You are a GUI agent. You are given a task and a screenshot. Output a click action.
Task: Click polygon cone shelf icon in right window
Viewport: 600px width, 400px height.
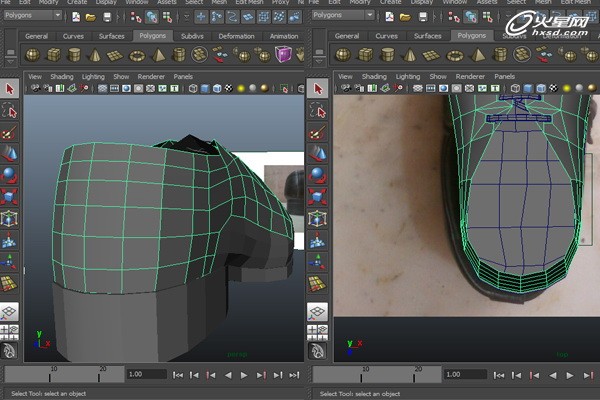[x=410, y=54]
